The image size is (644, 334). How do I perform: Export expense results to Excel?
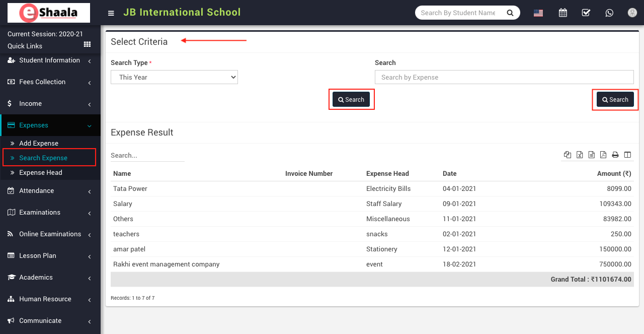580,155
